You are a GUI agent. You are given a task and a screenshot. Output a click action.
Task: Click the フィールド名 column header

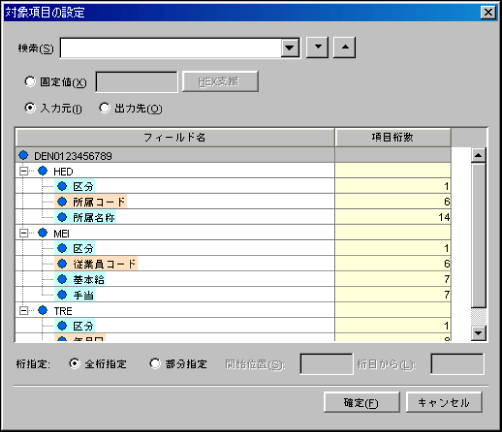(175, 137)
